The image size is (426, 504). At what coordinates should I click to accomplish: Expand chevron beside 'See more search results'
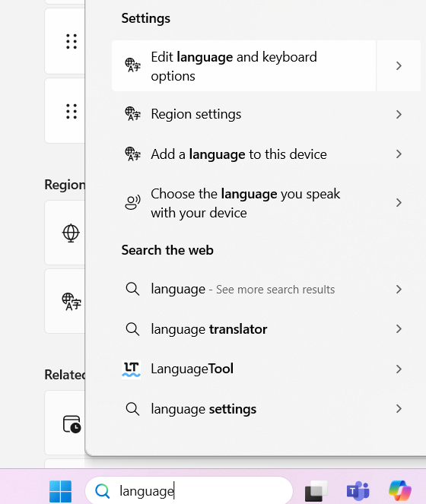point(399,290)
